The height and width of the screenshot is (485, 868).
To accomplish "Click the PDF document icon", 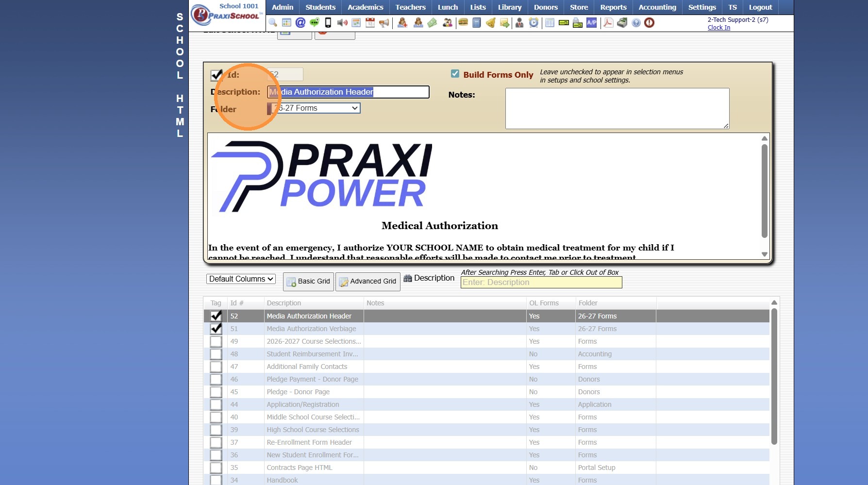I will point(608,23).
